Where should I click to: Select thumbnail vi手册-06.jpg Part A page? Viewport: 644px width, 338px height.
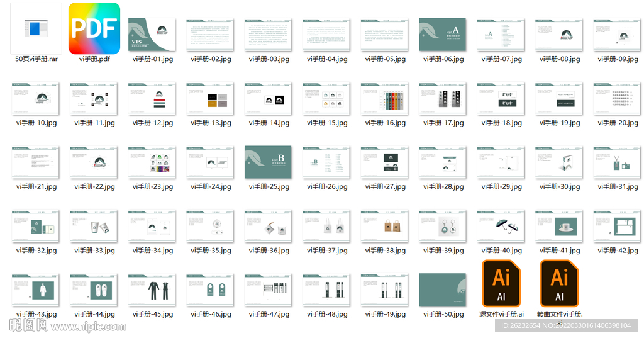[x=443, y=35]
